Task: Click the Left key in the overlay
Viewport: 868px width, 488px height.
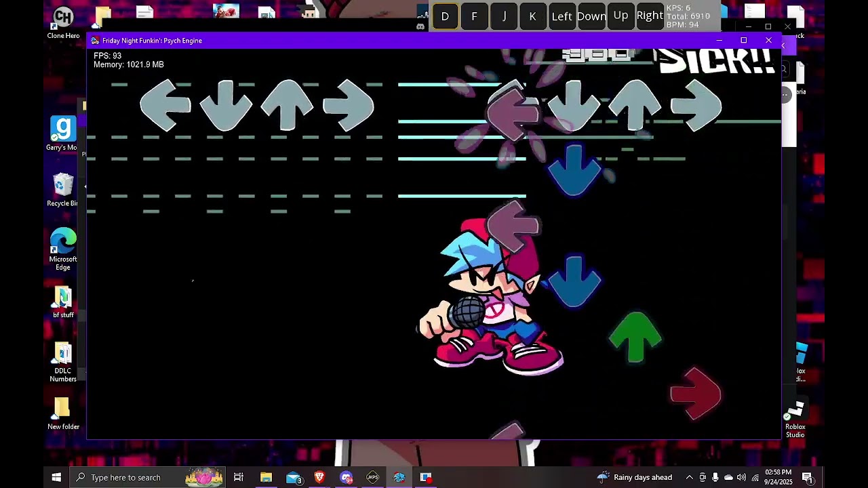Action: [561, 16]
